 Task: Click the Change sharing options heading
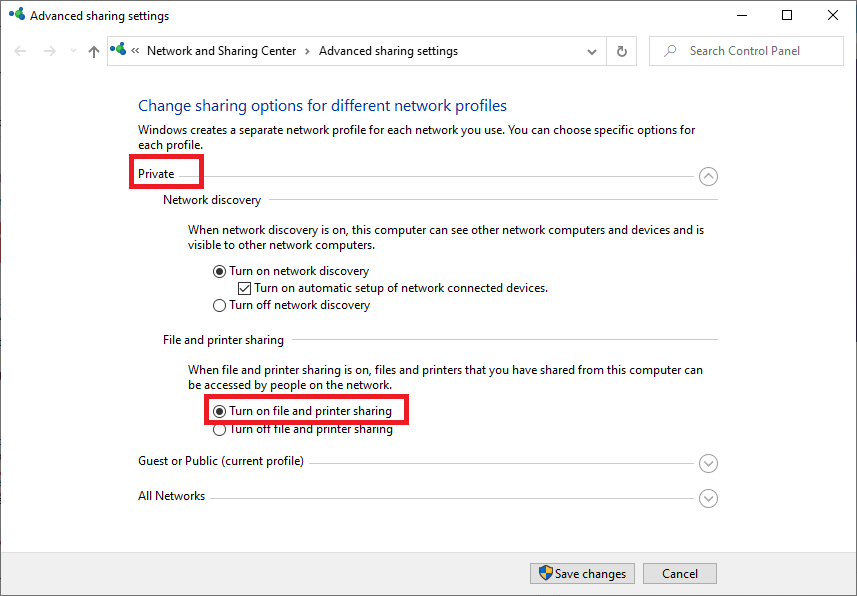(x=322, y=106)
